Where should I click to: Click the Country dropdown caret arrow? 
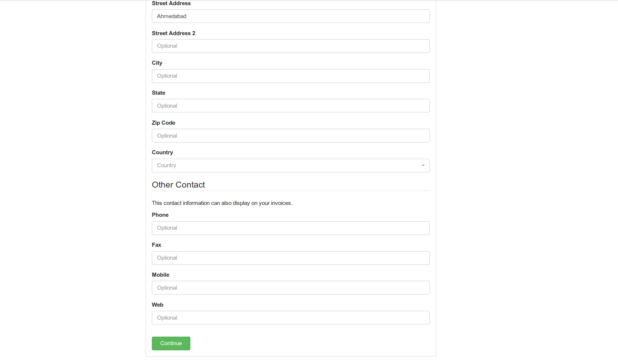pos(423,166)
